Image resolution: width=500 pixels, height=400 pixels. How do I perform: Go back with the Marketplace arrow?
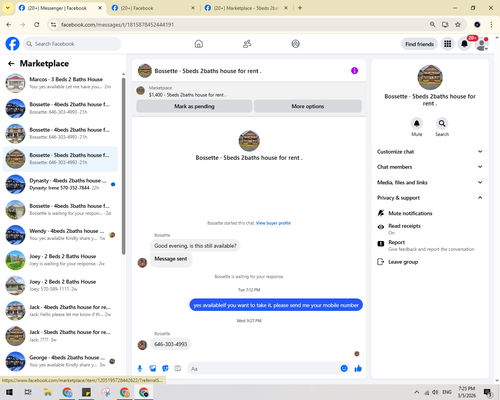coord(11,63)
